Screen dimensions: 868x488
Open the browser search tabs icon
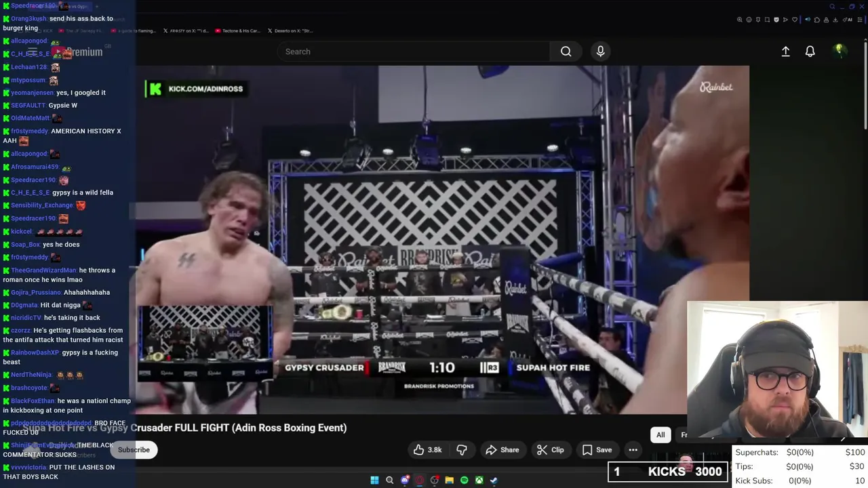[x=832, y=6]
